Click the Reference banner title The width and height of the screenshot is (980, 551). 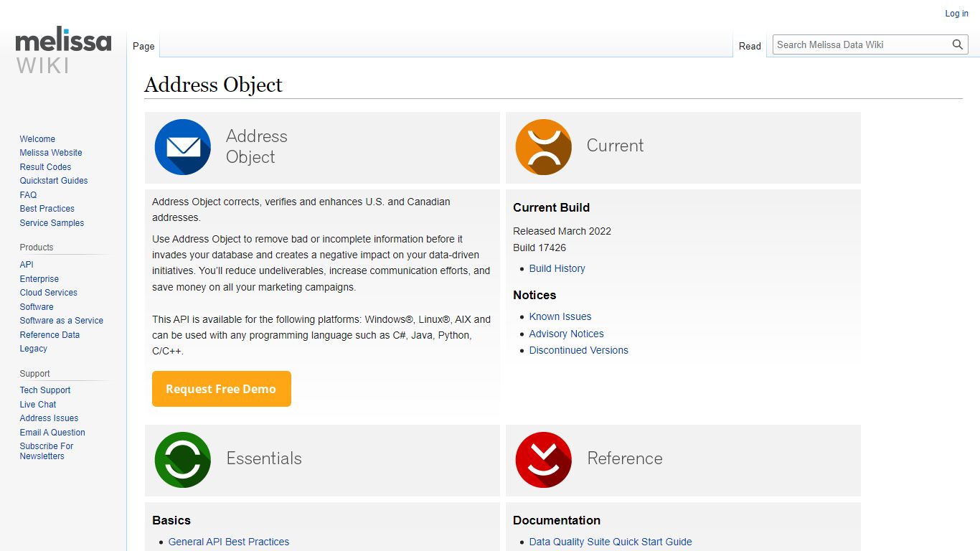625,458
